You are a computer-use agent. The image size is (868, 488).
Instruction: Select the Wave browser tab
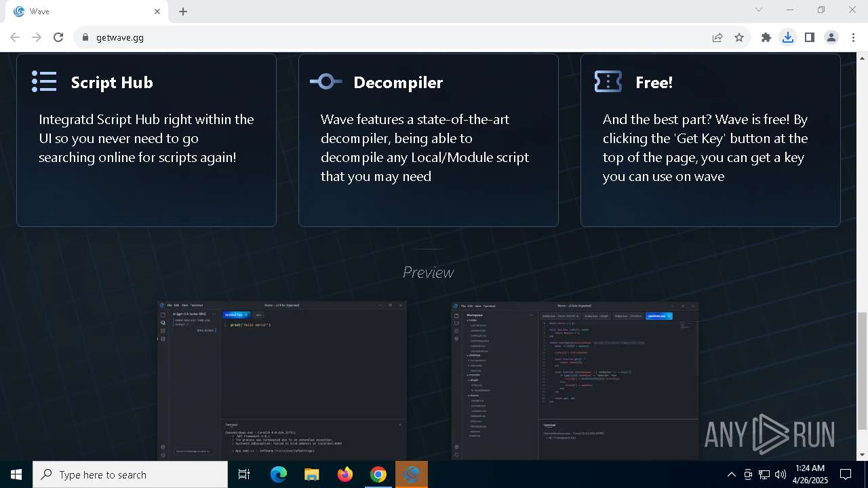87,12
